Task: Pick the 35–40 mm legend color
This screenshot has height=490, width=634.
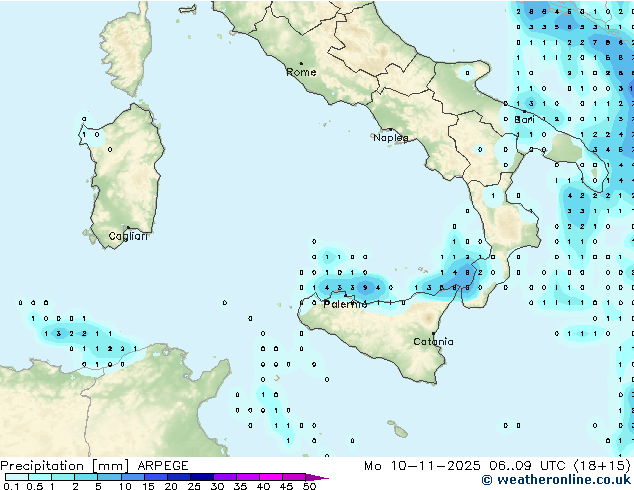Action: tap(247, 477)
